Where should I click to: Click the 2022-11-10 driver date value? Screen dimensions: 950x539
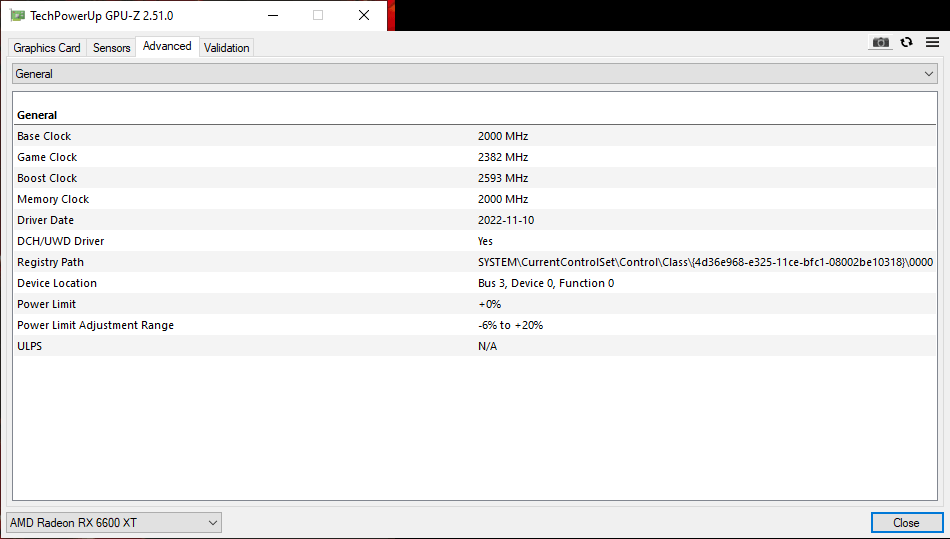click(x=506, y=220)
